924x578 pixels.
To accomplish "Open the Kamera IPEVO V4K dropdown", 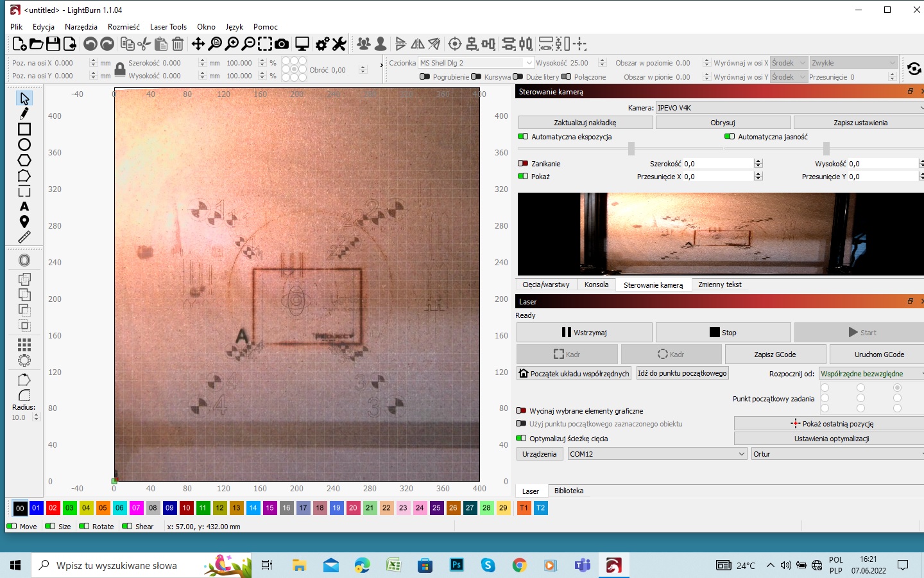I will click(x=789, y=108).
